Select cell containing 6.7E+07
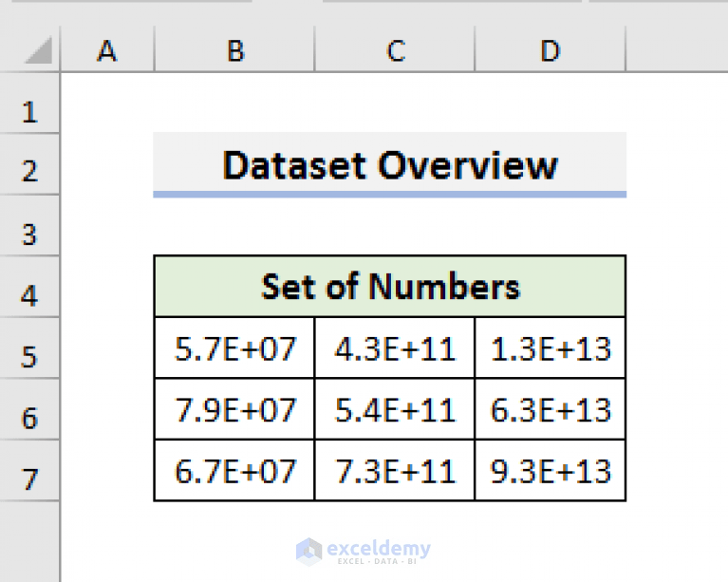728x582 pixels. [x=234, y=470]
